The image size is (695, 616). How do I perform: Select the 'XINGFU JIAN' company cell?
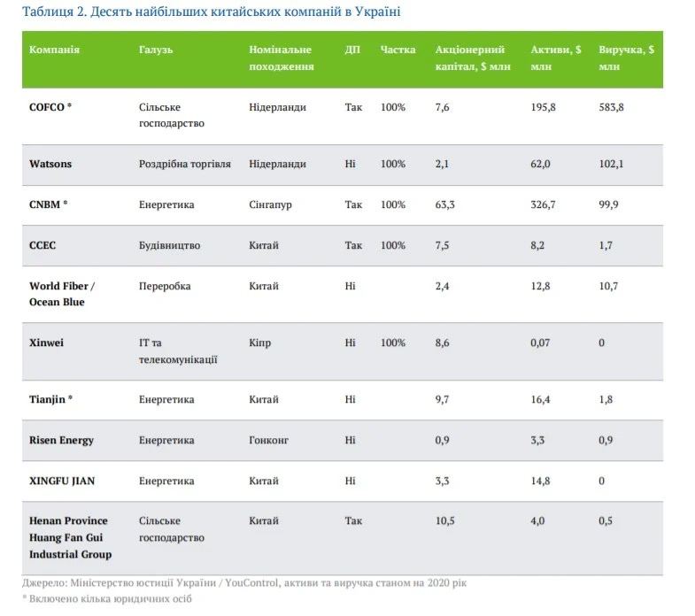click(62, 481)
